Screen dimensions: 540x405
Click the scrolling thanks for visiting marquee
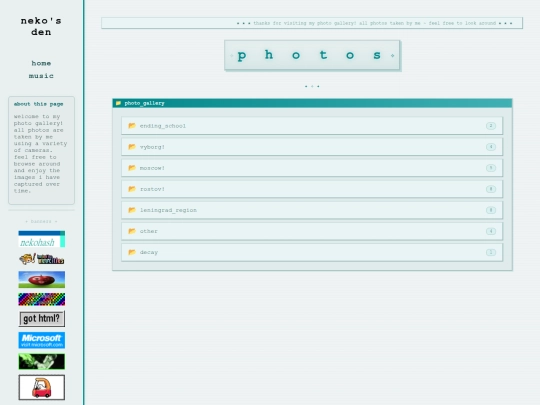click(312, 23)
